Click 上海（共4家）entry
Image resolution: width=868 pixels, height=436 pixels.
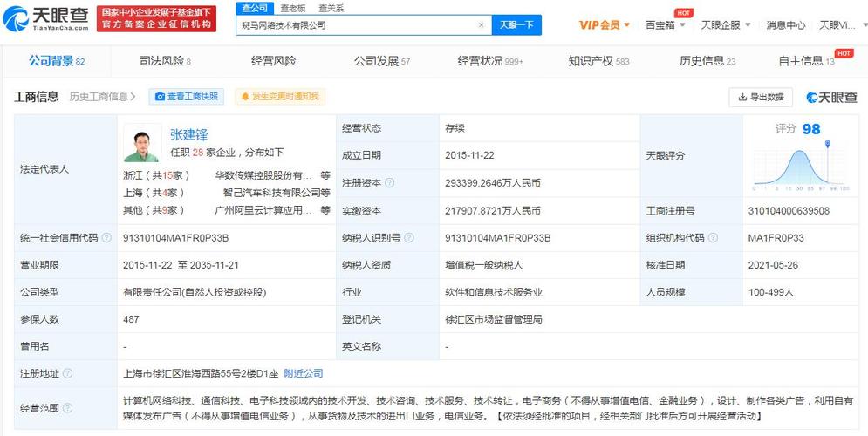(154, 193)
